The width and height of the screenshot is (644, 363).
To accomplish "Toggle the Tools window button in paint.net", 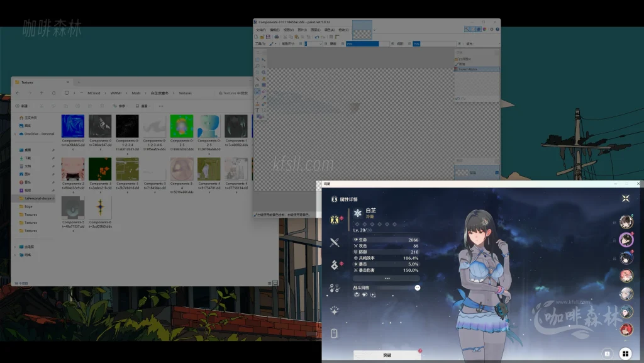I will click(467, 29).
